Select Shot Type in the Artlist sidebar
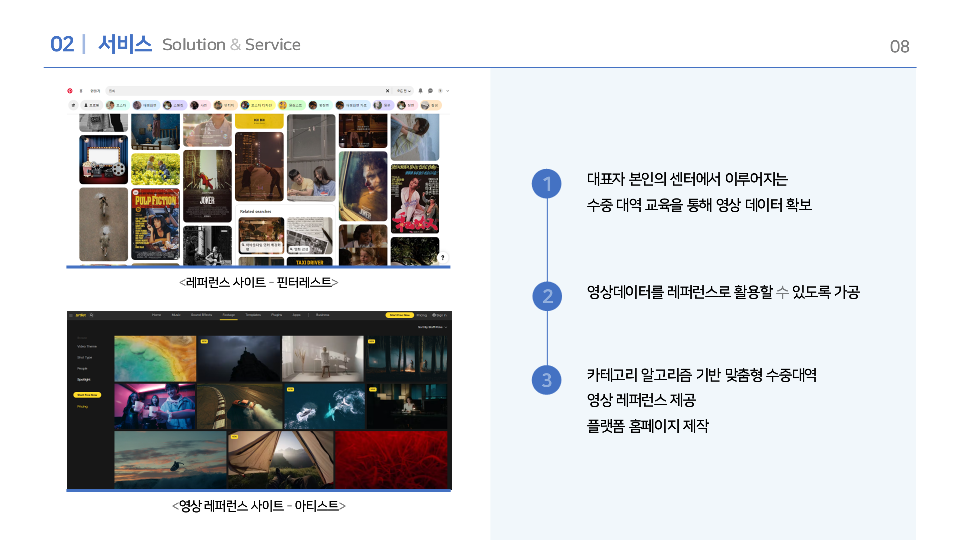Viewport: 960px width, 540px height. (84, 358)
